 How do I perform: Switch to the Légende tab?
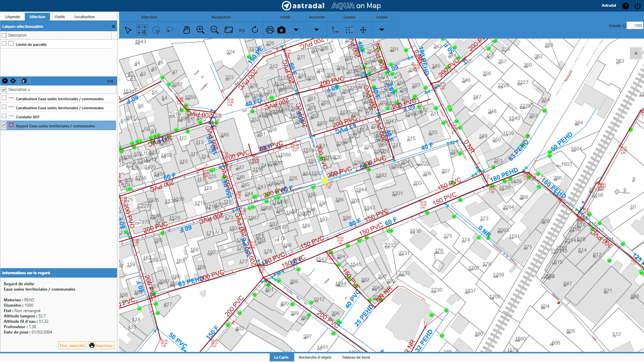[13, 17]
